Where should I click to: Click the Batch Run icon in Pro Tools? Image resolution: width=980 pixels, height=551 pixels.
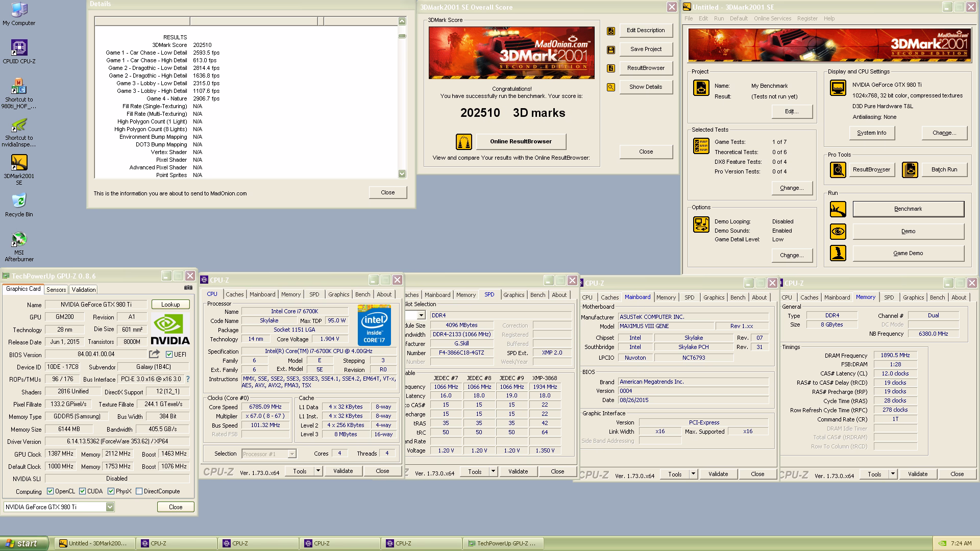[910, 170]
